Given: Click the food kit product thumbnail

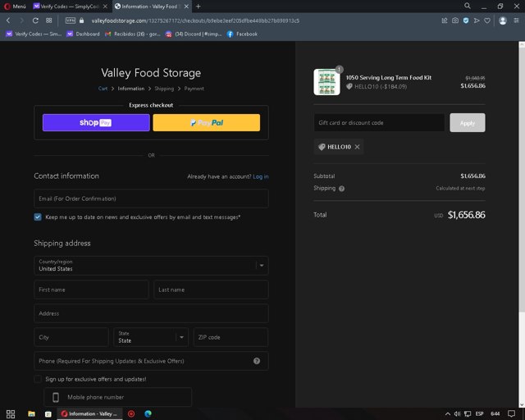Looking at the screenshot, I should coord(326,82).
